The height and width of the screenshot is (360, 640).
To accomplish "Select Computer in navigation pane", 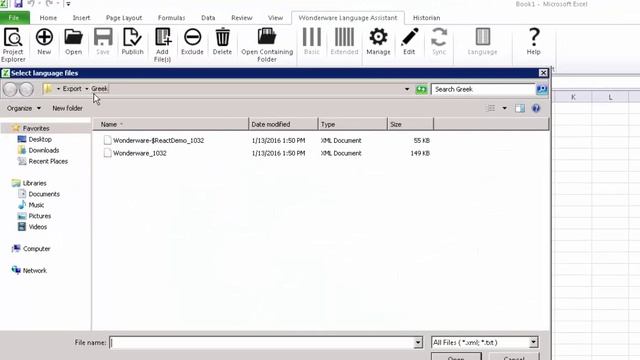I will [x=37, y=249].
